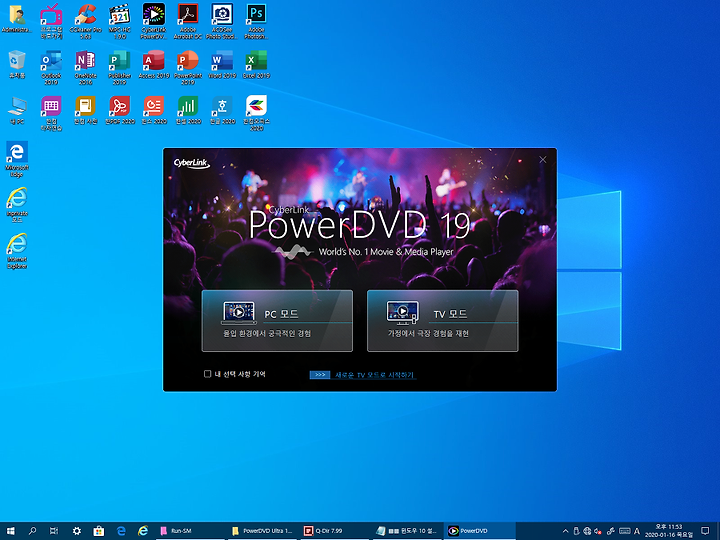Image resolution: width=720 pixels, height=540 pixels.
Task: Open the touch keyboard tray icon
Action: pyautogui.click(x=624, y=531)
